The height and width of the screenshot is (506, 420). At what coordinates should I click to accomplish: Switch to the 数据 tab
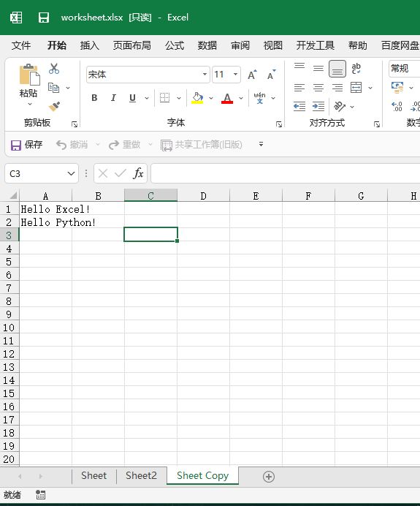point(207,45)
